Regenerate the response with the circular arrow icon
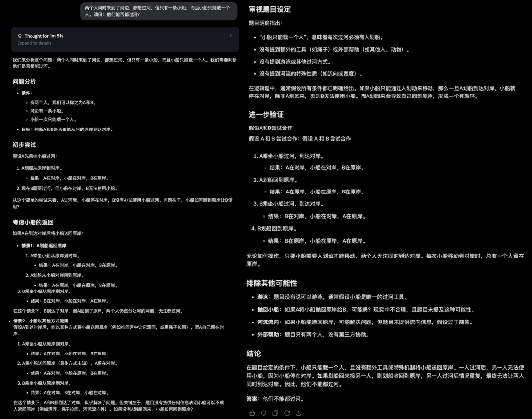Screen dimensions: 532x419 coord(287,413)
